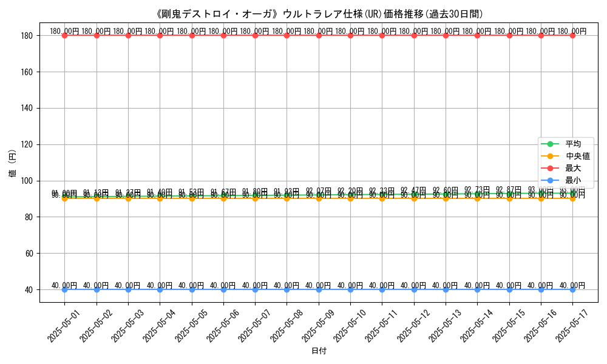Viewport: 607px width, 364px height.
Task: Click the green 平均 legend marker
Action: [550, 144]
